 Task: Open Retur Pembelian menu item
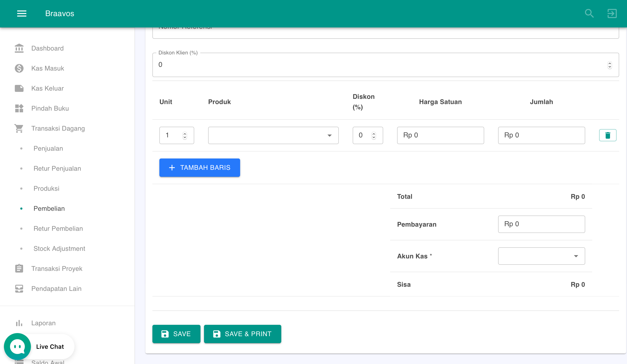coord(58,228)
